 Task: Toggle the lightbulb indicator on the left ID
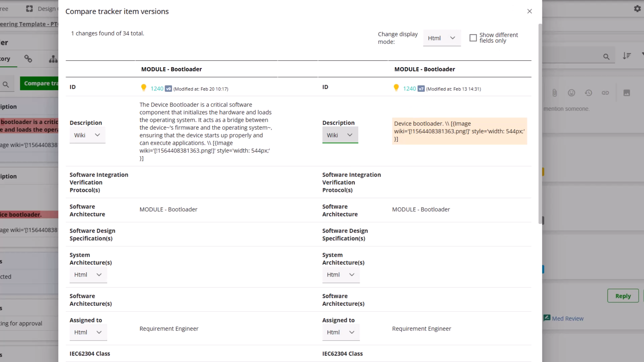click(x=144, y=87)
